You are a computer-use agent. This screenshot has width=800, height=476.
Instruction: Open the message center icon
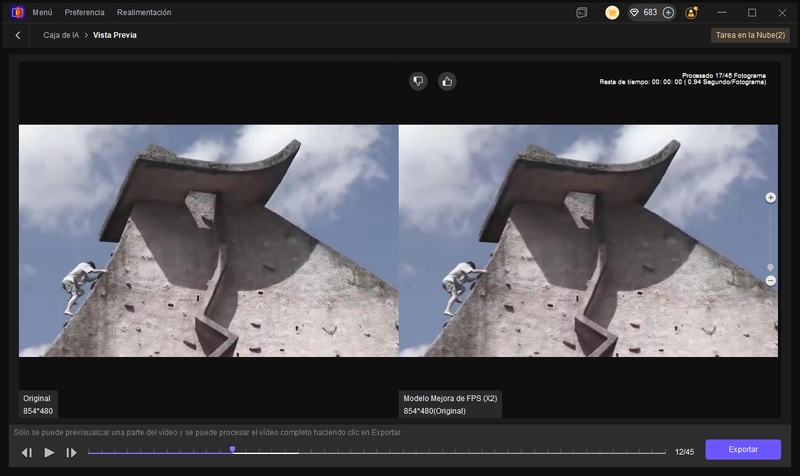pos(582,13)
